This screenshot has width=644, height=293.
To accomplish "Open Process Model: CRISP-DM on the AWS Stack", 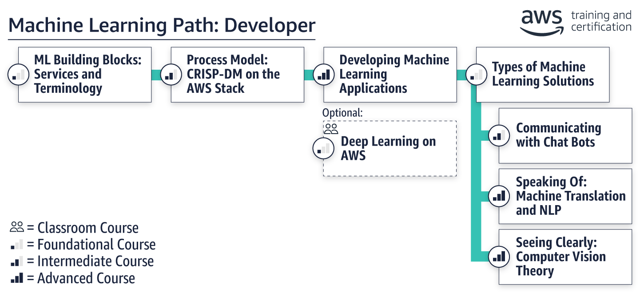I will (x=238, y=75).
